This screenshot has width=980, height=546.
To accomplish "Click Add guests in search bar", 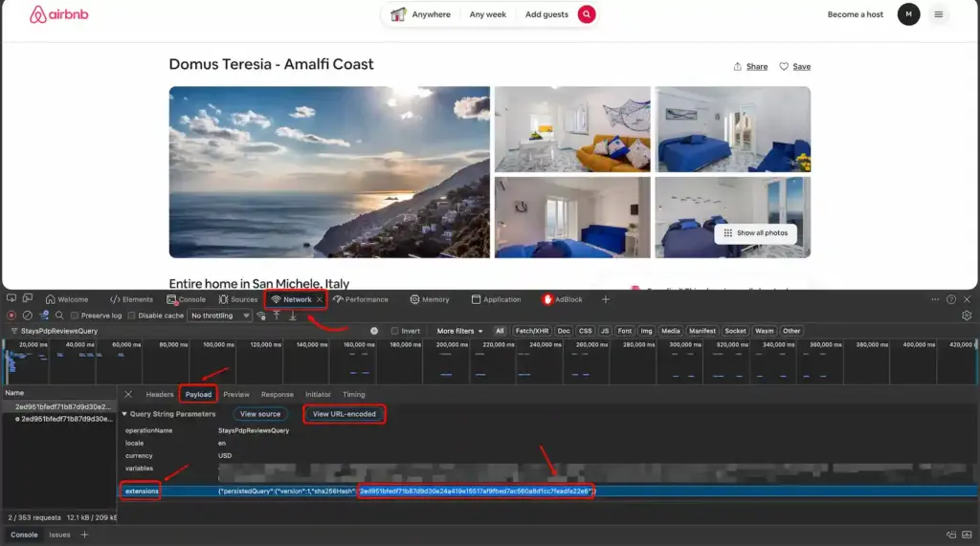I will [x=546, y=14].
